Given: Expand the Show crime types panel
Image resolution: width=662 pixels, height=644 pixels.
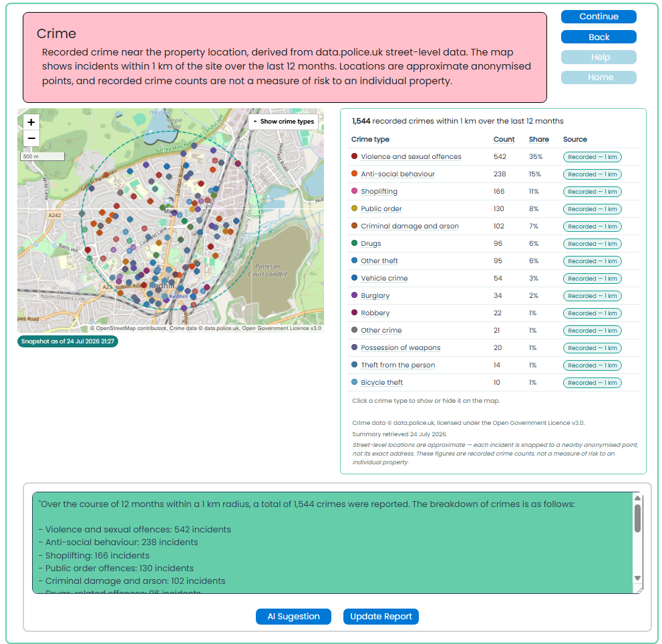Looking at the screenshot, I should pyautogui.click(x=283, y=122).
